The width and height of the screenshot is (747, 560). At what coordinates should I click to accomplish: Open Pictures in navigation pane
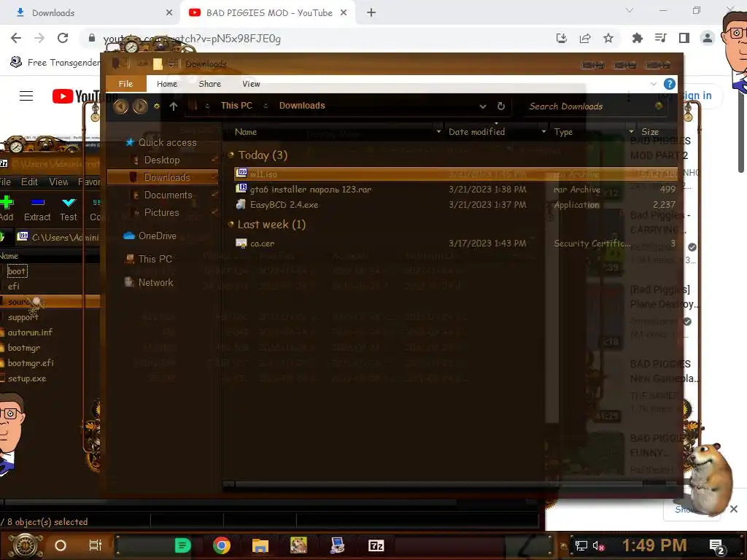161,212
